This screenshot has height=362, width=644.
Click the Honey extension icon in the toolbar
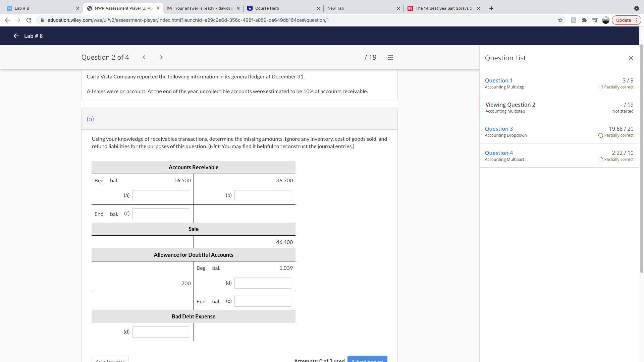point(574,20)
